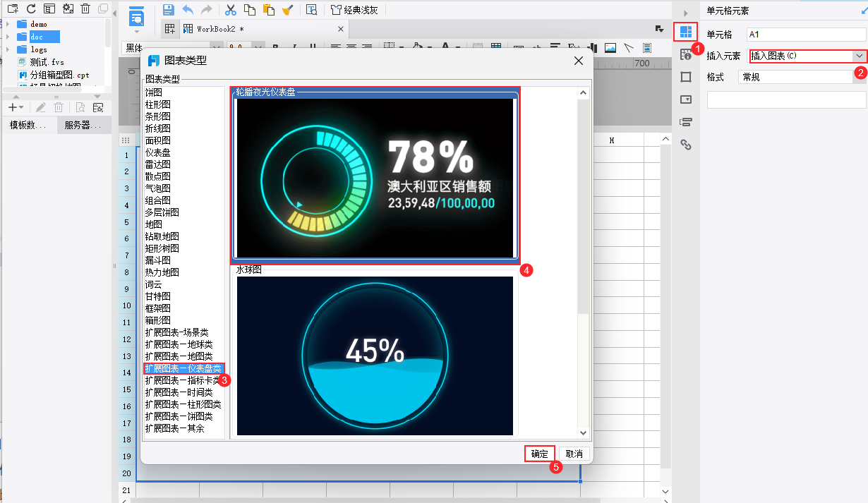
Task: Switch to the 模板数据集 tab
Action: click(28, 126)
